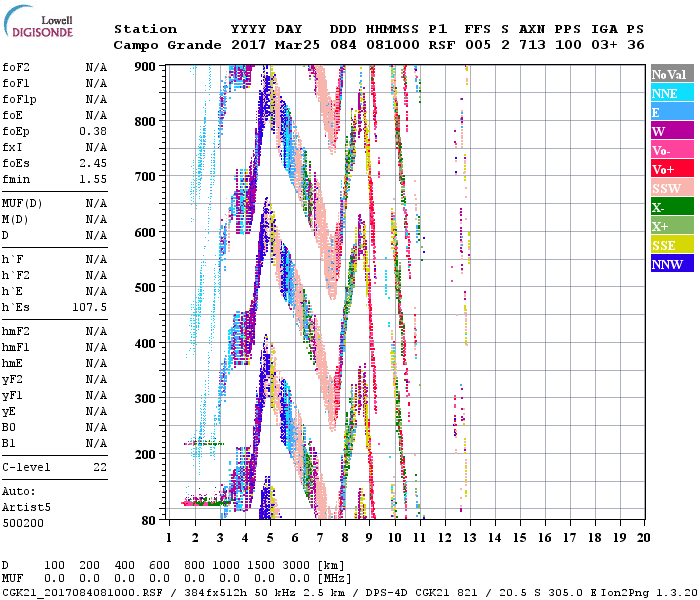This screenshot has height=600, width=700.
Task: Click the hmF2 parameter label
Action: [x=16, y=331]
